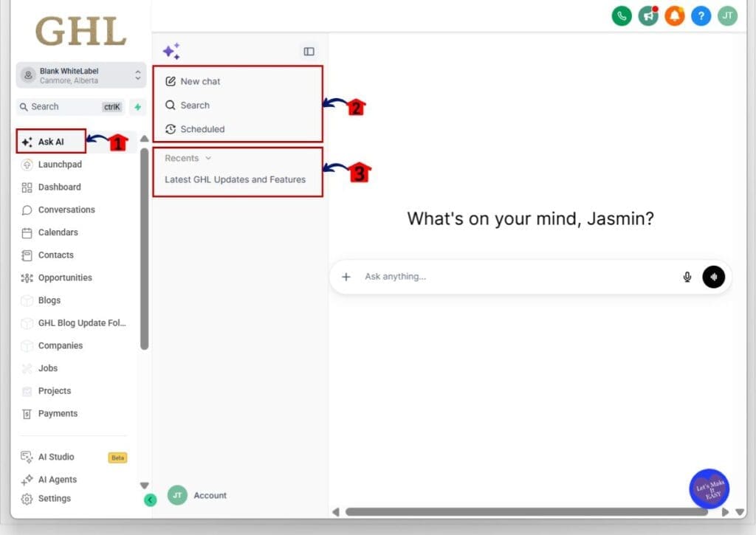Screen dimensions: 756x535
Task: Click the green phone dialer icon
Action: click(x=622, y=16)
